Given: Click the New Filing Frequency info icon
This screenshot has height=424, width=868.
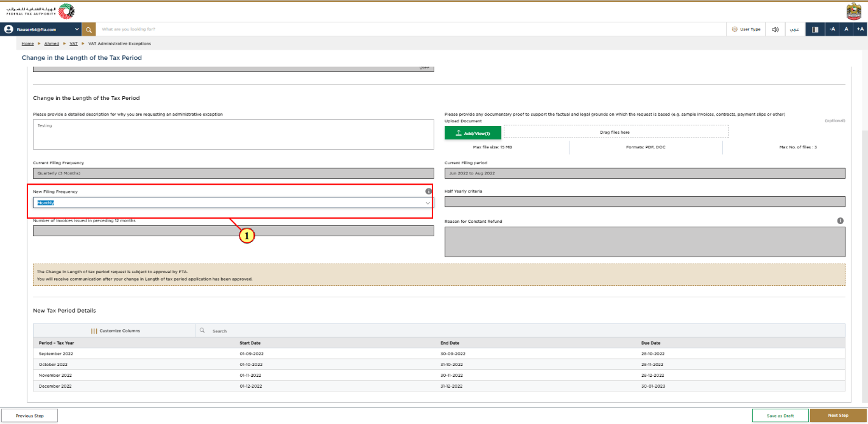Looking at the screenshot, I should coord(429,191).
